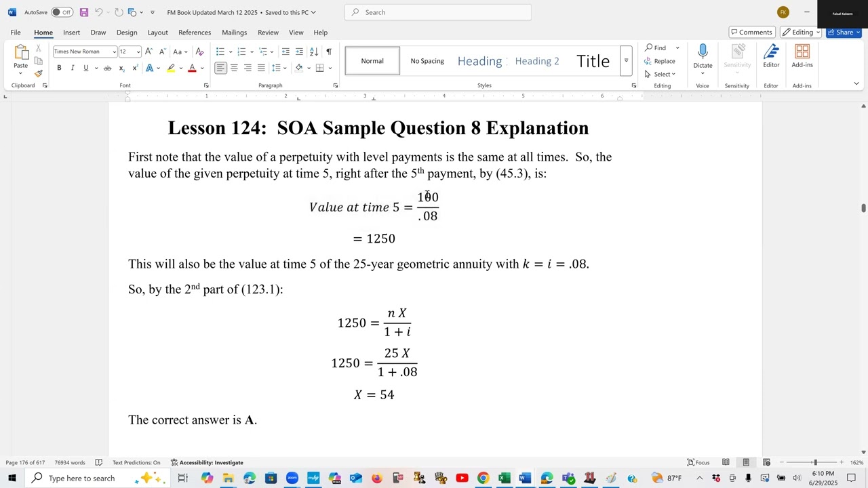Viewport: 868px width, 488px height.
Task: Toggle Focus mode in status bar
Action: click(x=698, y=462)
